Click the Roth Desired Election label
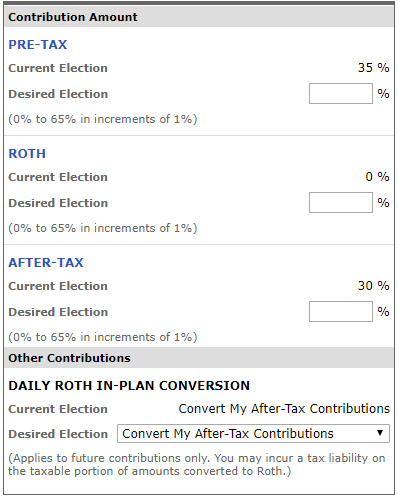This screenshot has height=498, width=398. click(x=58, y=203)
